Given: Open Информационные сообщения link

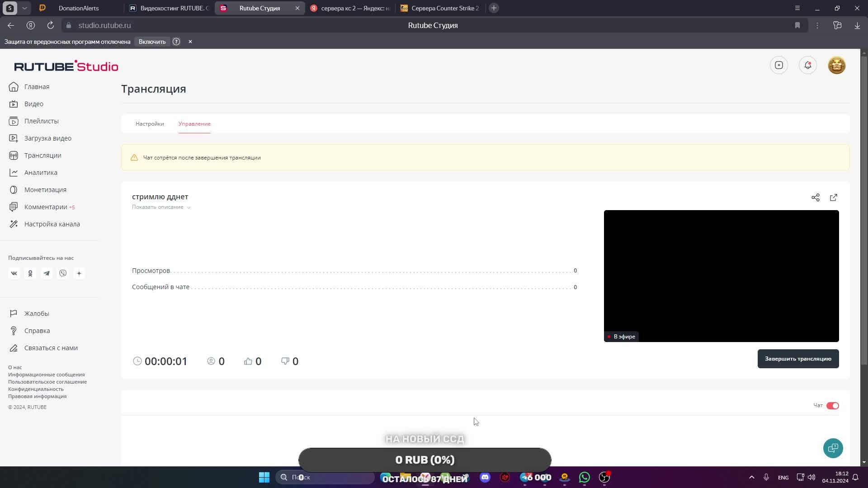Looking at the screenshot, I should [x=47, y=375].
